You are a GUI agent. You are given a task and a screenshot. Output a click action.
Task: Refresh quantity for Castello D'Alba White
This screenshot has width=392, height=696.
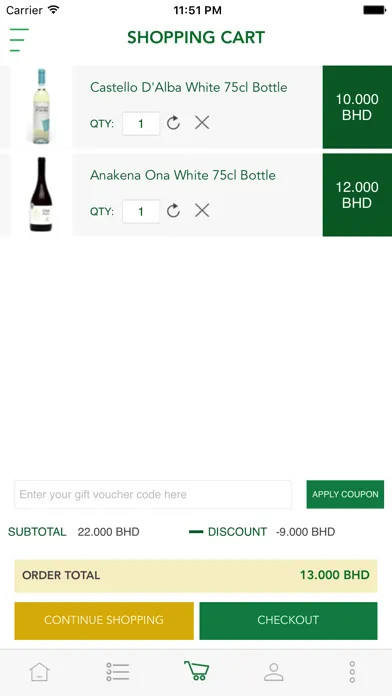click(x=173, y=123)
